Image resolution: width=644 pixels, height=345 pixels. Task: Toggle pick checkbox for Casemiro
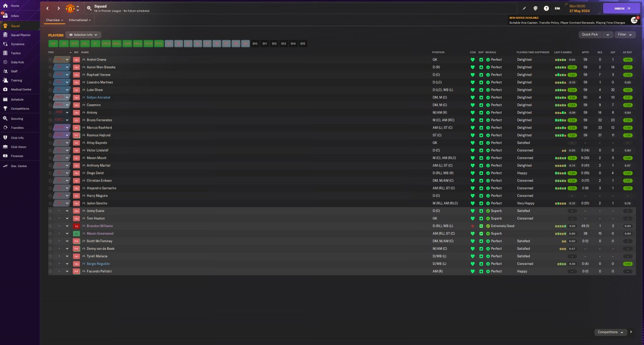point(50,105)
